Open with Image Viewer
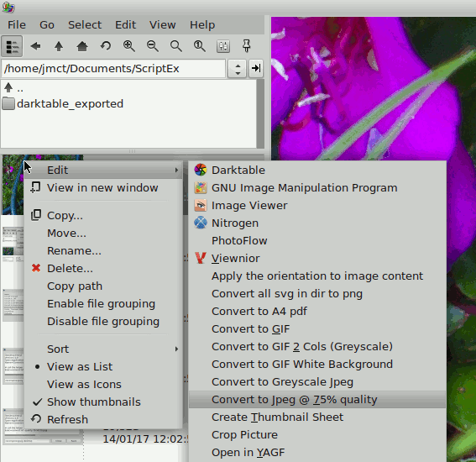 click(317, 205)
